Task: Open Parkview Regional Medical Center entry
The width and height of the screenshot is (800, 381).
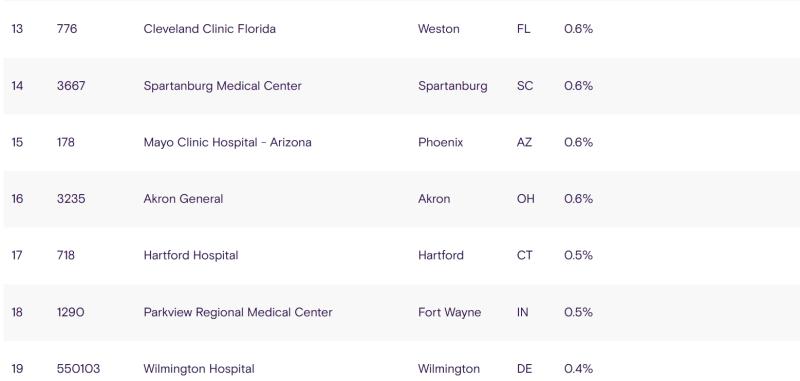Action: (x=238, y=312)
